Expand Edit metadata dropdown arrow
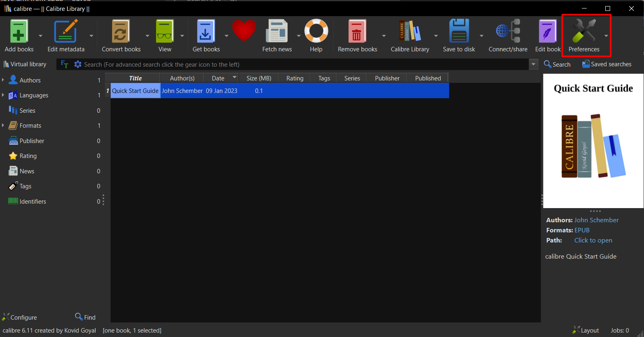 pos(91,36)
